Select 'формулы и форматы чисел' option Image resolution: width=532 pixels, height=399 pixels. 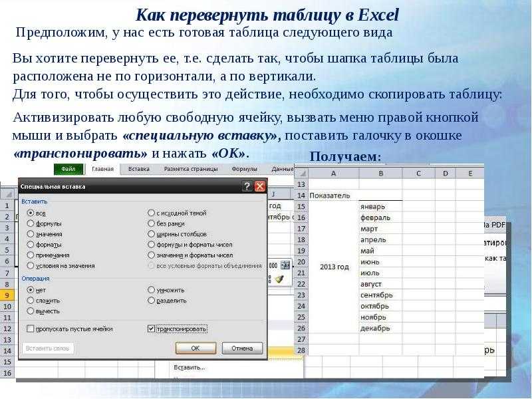click(152, 245)
